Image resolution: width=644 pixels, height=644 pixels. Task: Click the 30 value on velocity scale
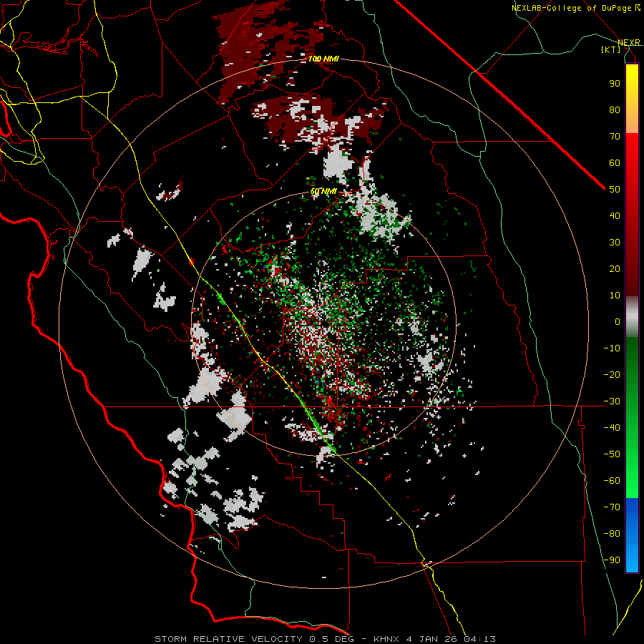tap(615, 243)
